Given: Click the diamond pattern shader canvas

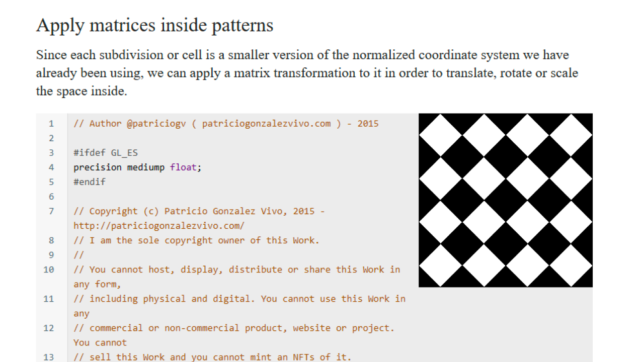Looking at the screenshot, I should (x=505, y=200).
